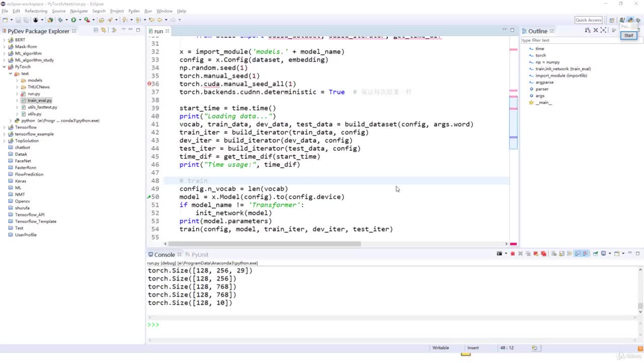Open the Run button dropdown arrow
Screen dimensions: 644x363
point(79,20)
